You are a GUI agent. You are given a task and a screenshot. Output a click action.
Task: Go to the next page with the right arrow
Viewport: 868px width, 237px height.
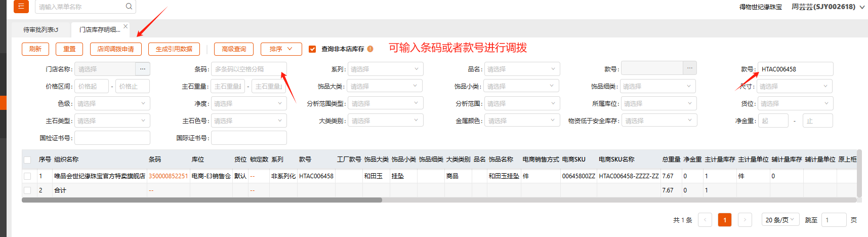tap(745, 220)
